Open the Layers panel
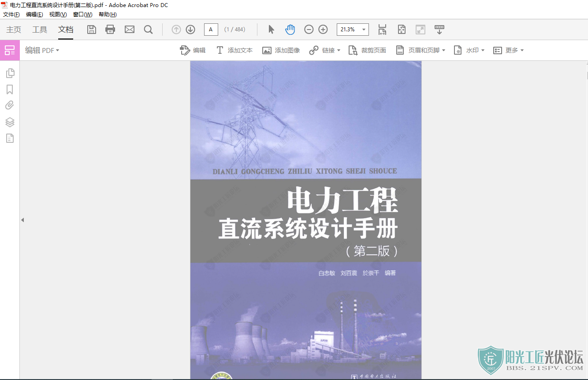The height and width of the screenshot is (380, 588). [10, 122]
